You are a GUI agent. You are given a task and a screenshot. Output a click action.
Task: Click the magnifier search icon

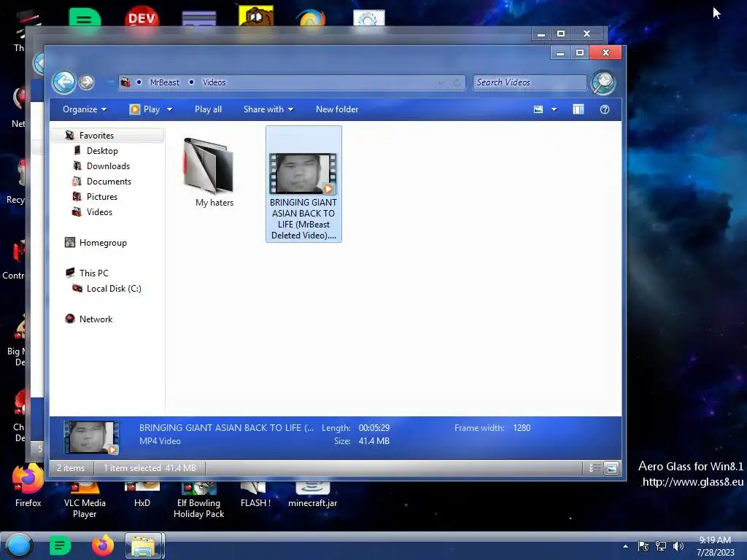pos(603,82)
